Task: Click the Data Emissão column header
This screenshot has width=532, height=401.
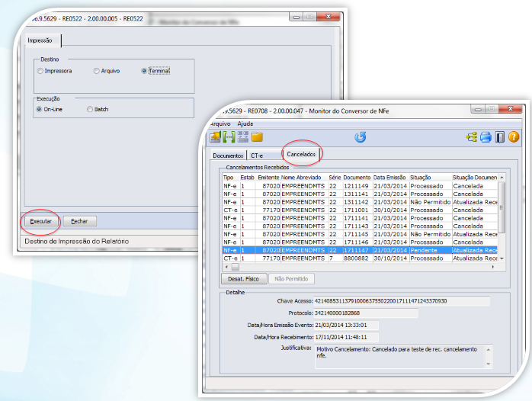Action: [x=390, y=178]
